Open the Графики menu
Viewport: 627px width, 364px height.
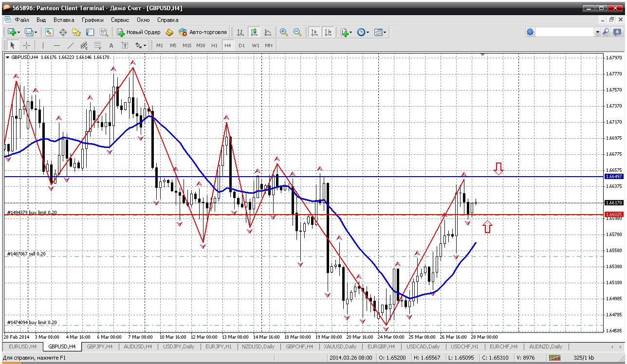point(92,20)
